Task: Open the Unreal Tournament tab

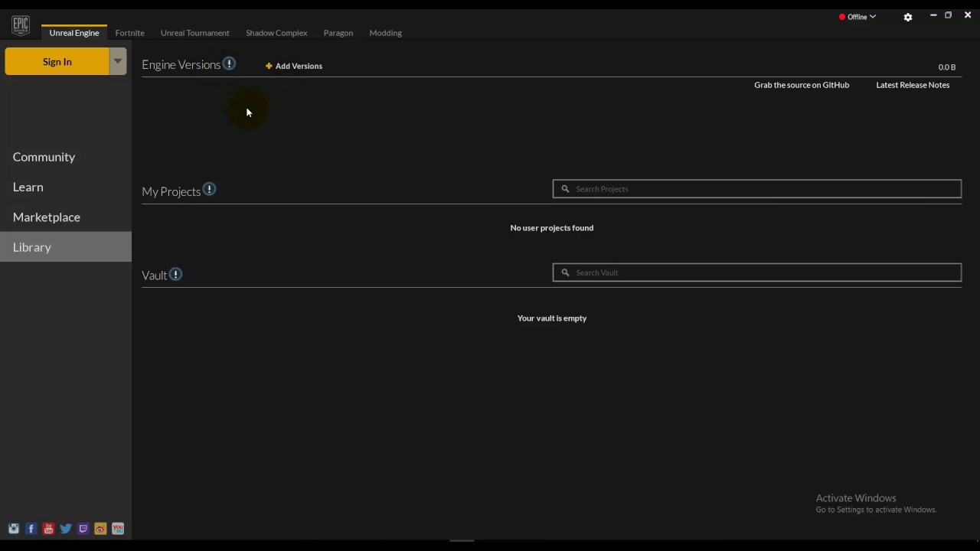Action: pos(195,33)
